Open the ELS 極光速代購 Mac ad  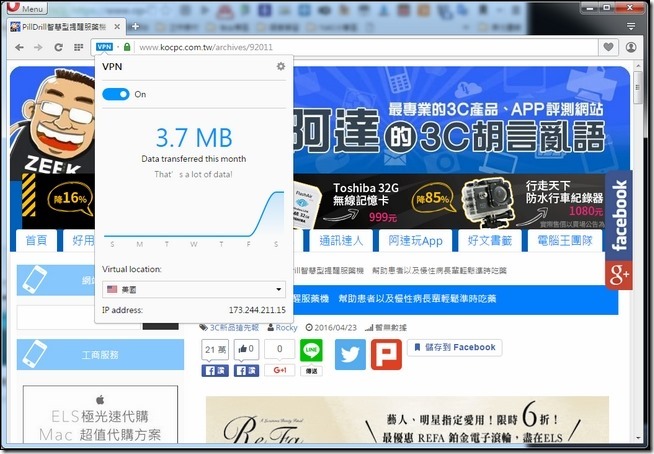100,414
